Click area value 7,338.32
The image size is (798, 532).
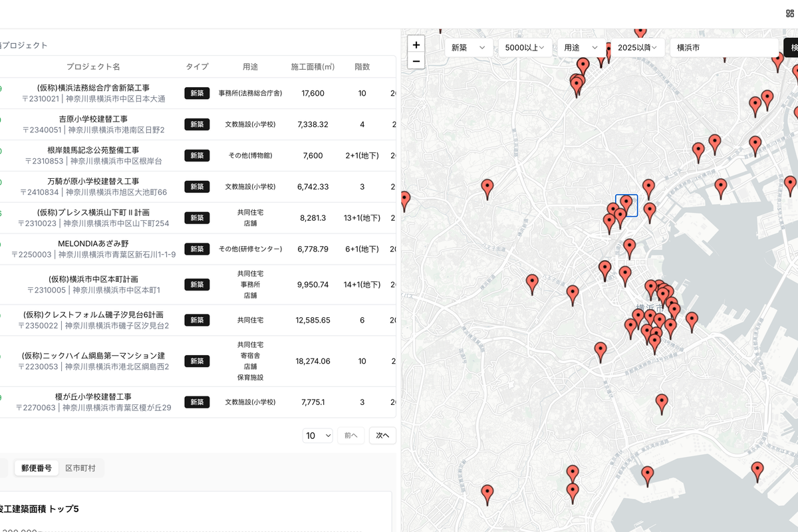coord(313,124)
